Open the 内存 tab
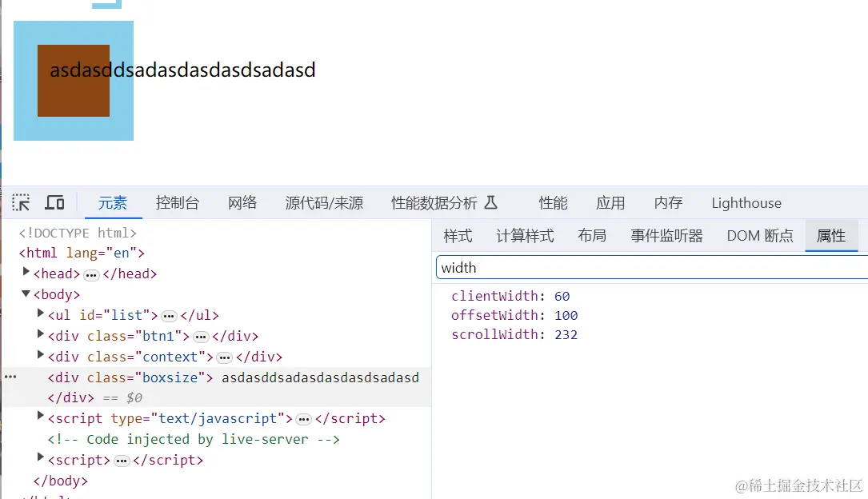Viewport: 868px width, 499px height. [668, 203]
